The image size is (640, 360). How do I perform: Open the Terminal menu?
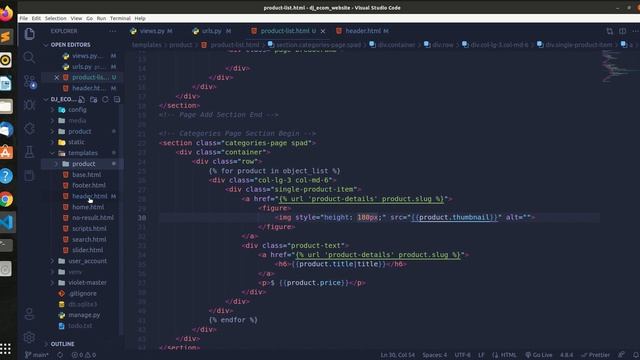120,18
